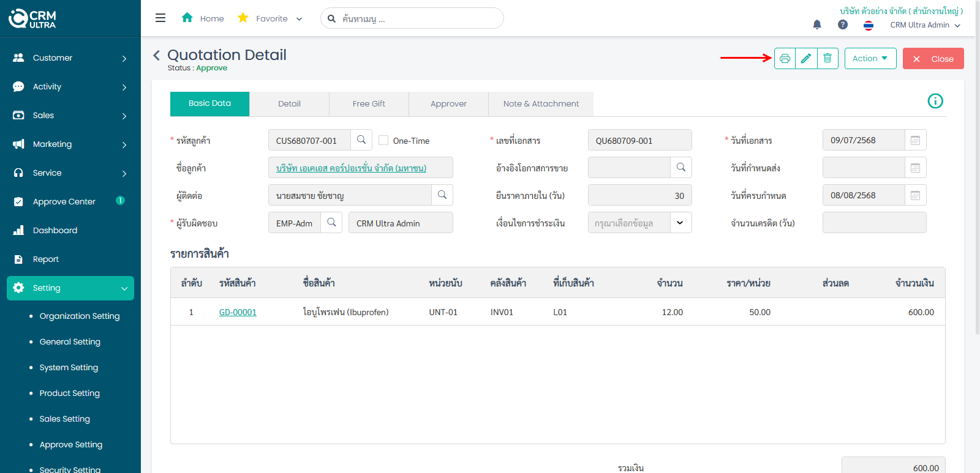This screenshot has width=980, height=473.
Task: Open product link GD-00001
Action: (x=238, y=312)
